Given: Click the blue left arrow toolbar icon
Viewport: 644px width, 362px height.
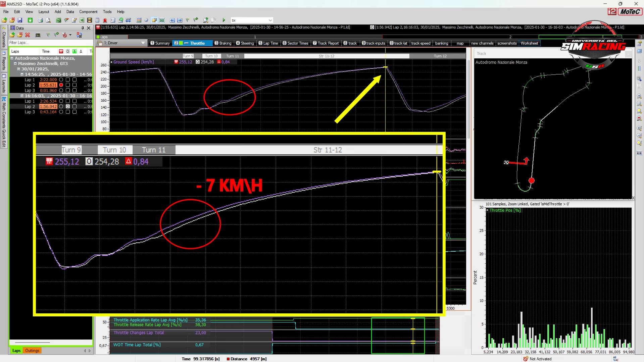Looking at the screenshot, I should tap(172, 20).
